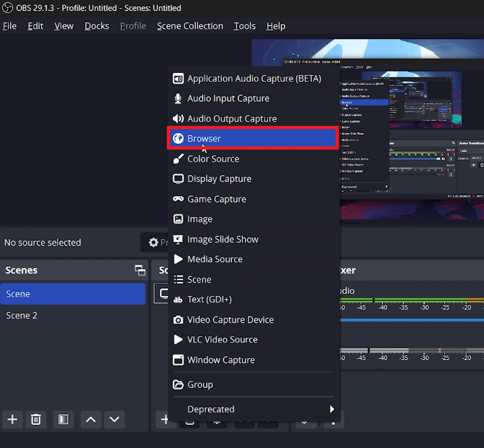Move the selected scene up
This screenshot has width=484, height=448.
click(91, 419)
